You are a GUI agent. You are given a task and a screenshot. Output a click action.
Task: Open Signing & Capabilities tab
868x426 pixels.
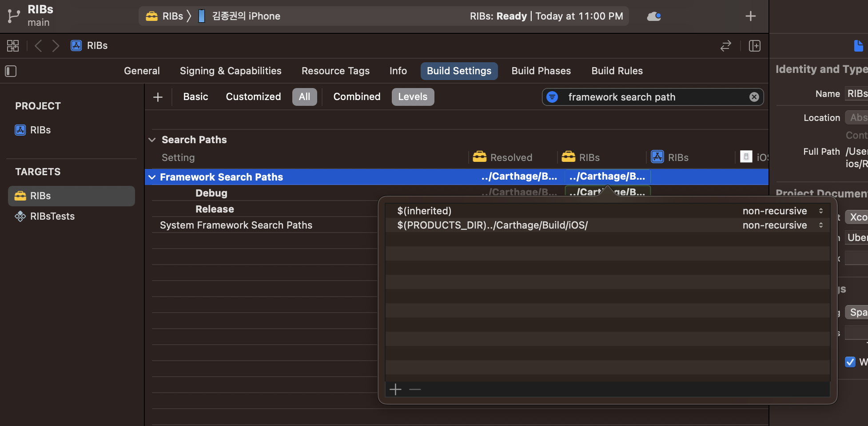coord(231,71)
